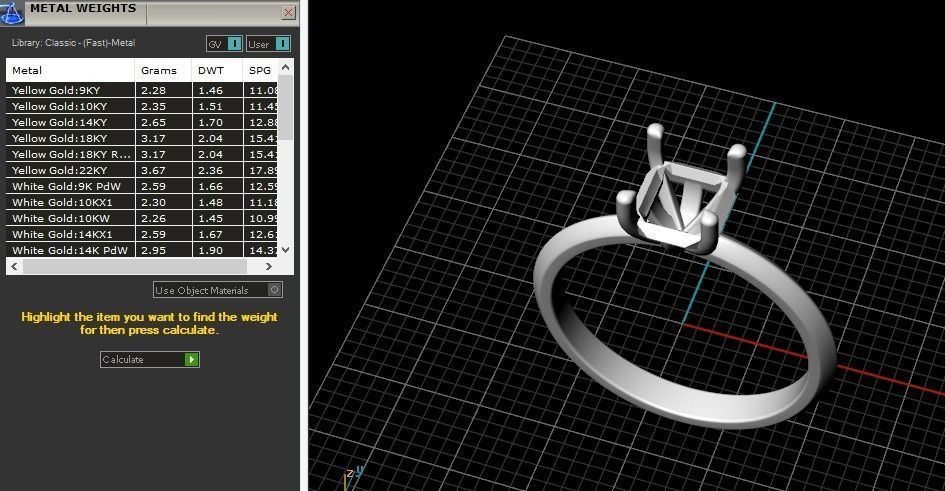Select the White Gold:10KW row
The image size is (945, 491).
pyautogui.click(x=142, y=219)
